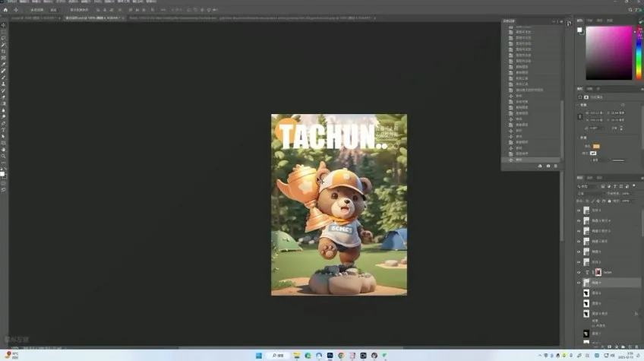Click the rainbow hue slider in Color panel

coord(637,53)
